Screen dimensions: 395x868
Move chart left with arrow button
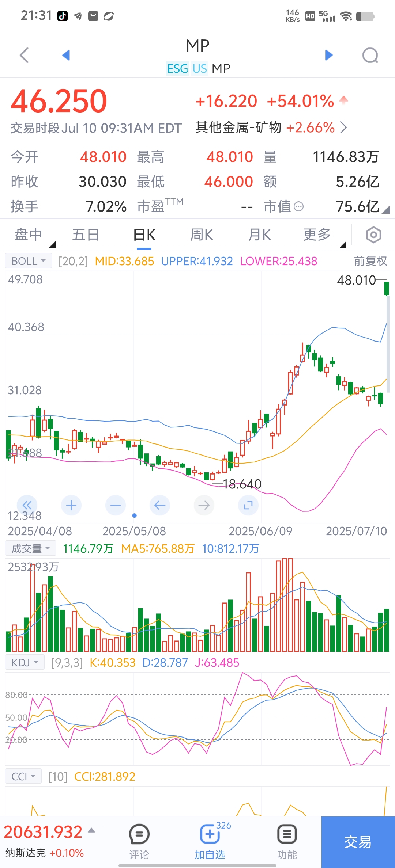160,505
